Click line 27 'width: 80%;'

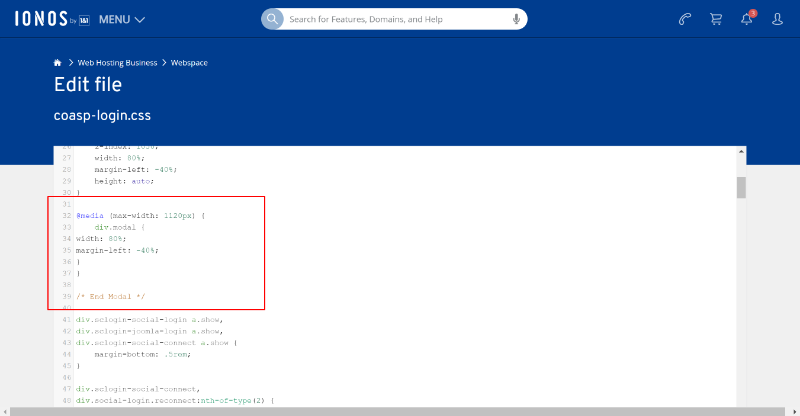(x=119, y=158)
